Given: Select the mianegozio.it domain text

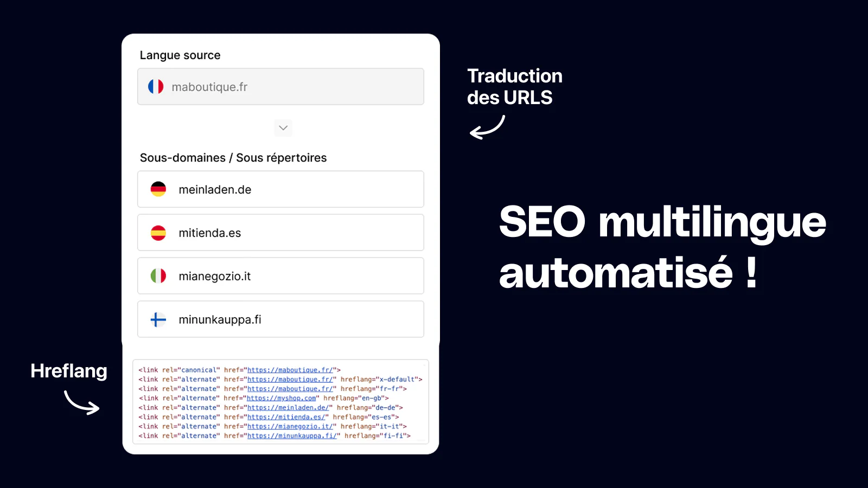Looking at the screenshot, I should click(x=215, y=277).
